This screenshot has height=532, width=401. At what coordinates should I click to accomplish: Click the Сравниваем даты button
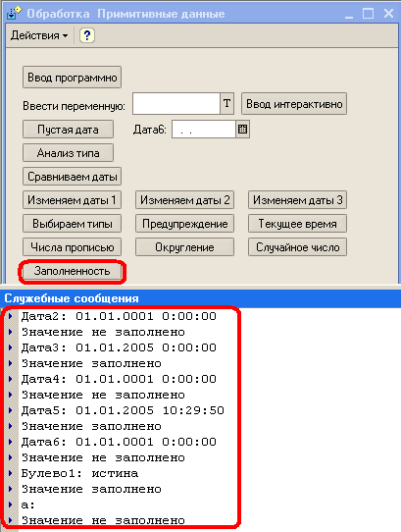72,177
